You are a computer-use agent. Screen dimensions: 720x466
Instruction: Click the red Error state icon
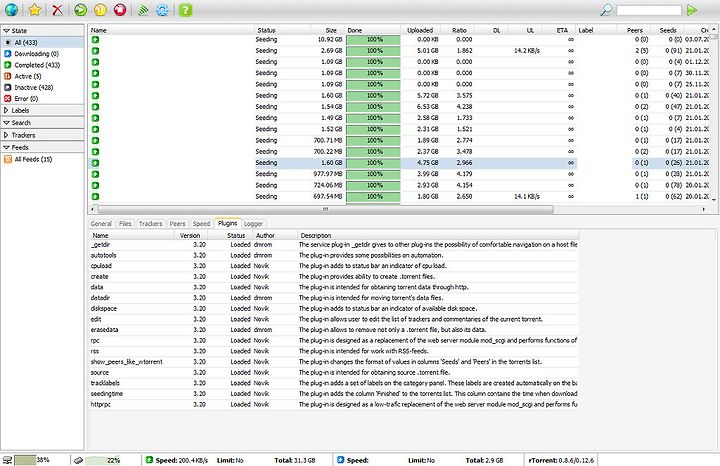(x=8, y=99)
